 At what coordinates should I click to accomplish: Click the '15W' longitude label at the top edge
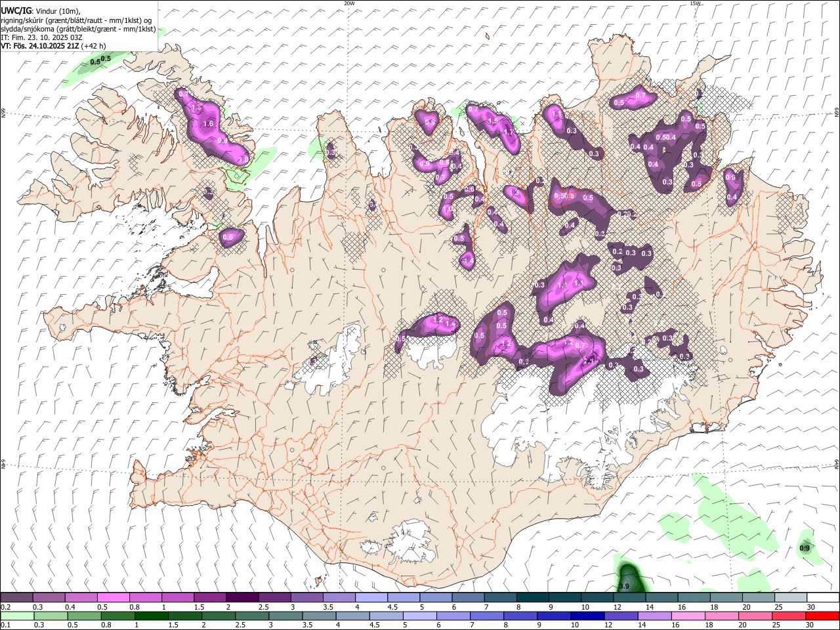tap(695, 3)
